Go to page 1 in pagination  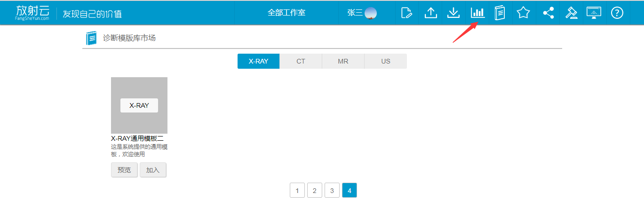click(297, 191)
